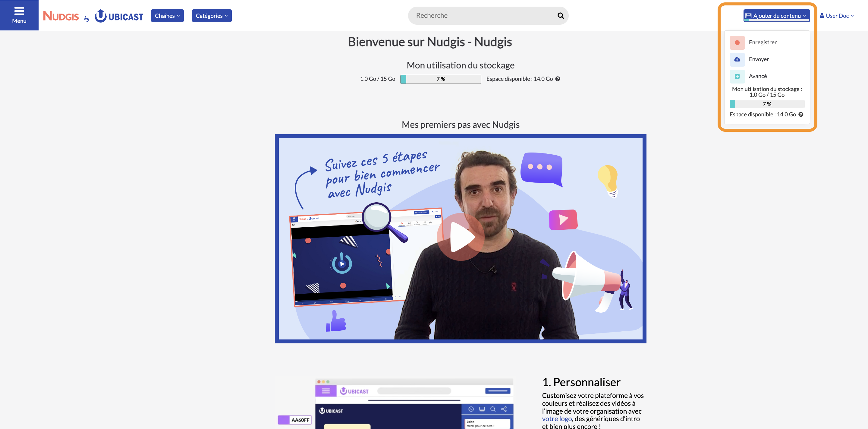
Task: Open the 'votre logo' link
Action: (557, 418)
